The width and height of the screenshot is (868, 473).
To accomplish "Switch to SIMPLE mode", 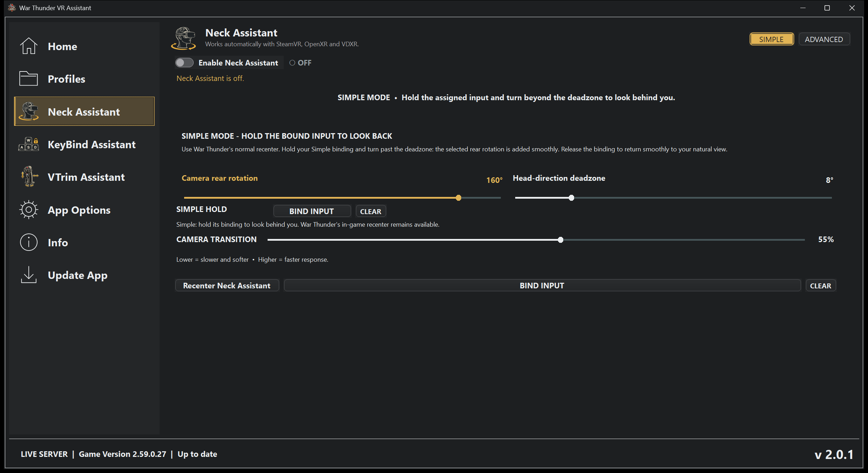I will coord(772,39).
